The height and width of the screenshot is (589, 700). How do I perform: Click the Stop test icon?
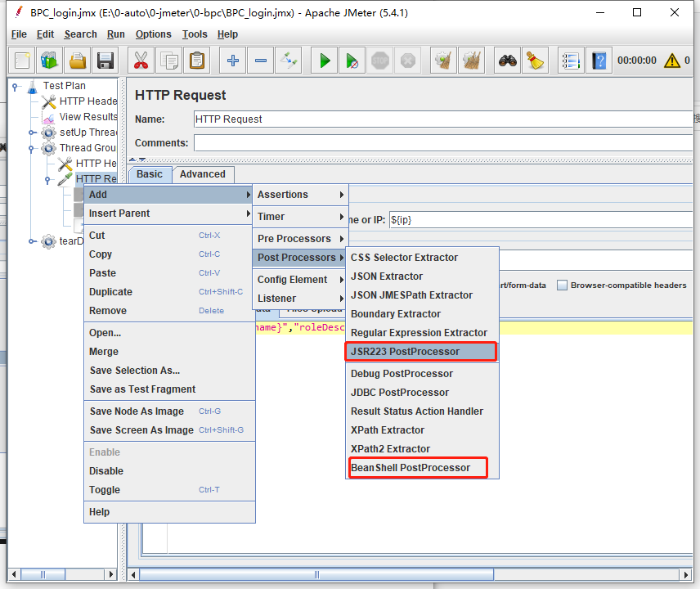tap(380, 61)
